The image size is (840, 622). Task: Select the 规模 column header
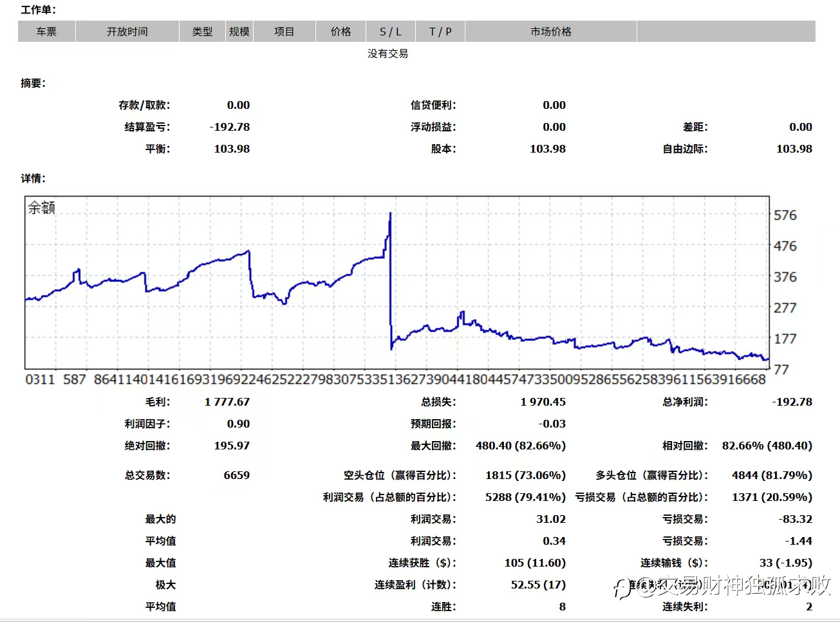(x=239, y=32)
